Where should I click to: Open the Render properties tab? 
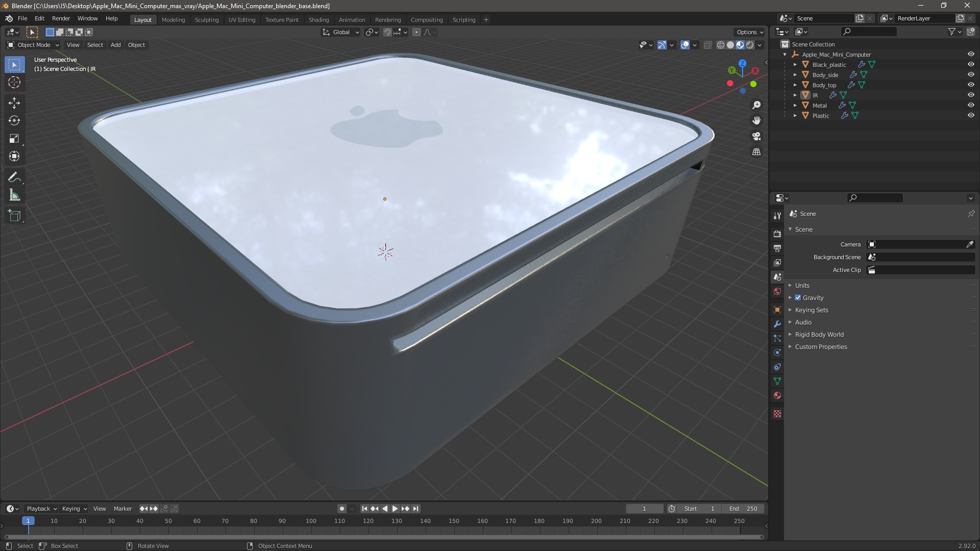[777, 234]
